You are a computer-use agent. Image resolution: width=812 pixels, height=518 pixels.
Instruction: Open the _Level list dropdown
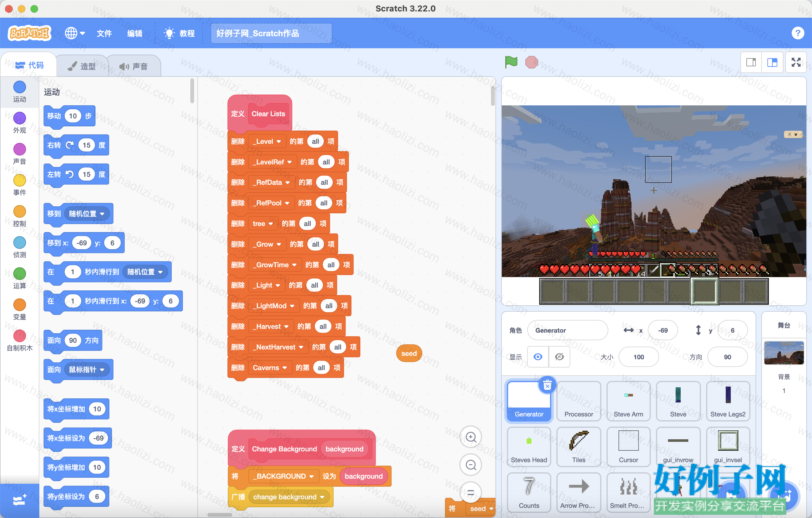267,141
